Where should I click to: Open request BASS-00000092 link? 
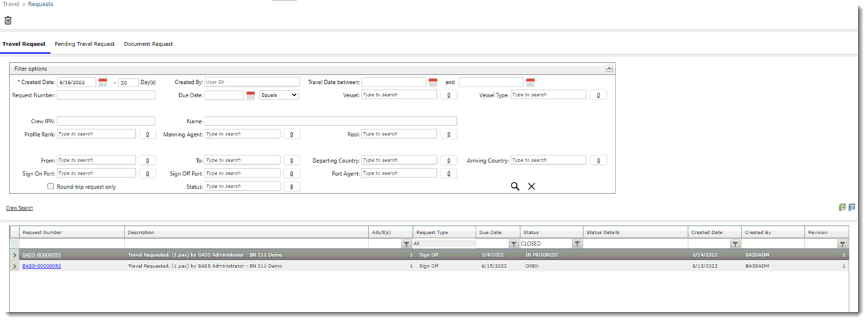tap(41, 266)
